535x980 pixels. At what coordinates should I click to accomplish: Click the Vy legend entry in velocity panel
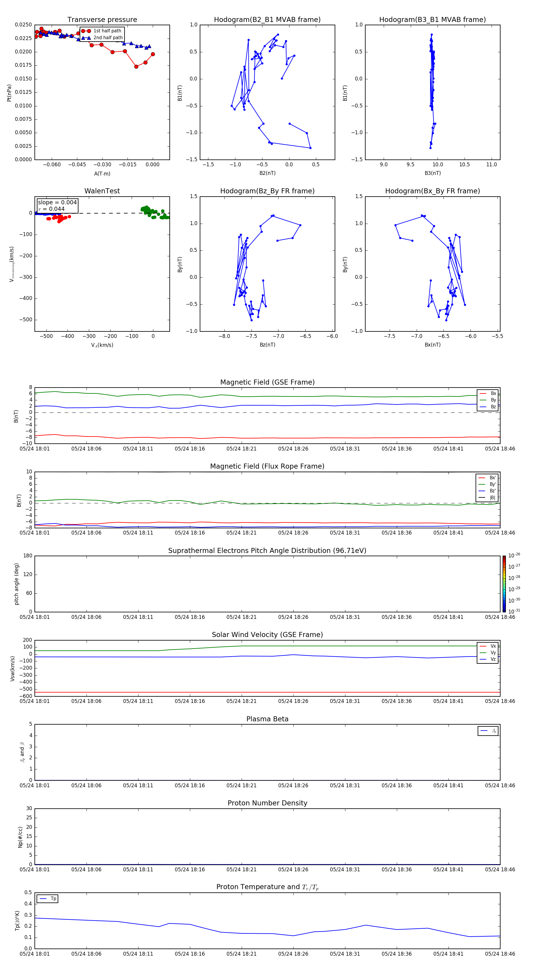coord(488,653)
